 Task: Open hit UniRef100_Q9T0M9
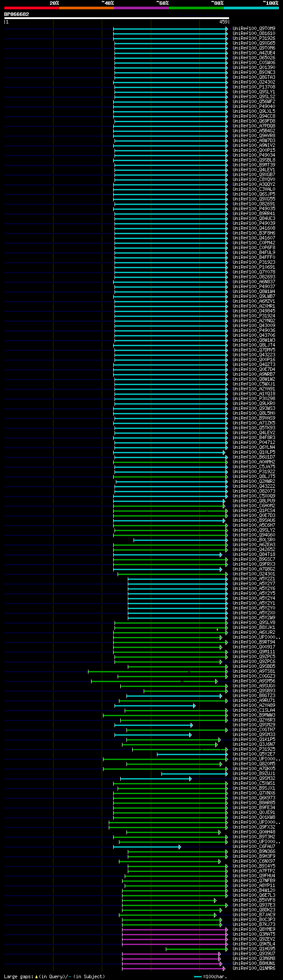[254, 29]
